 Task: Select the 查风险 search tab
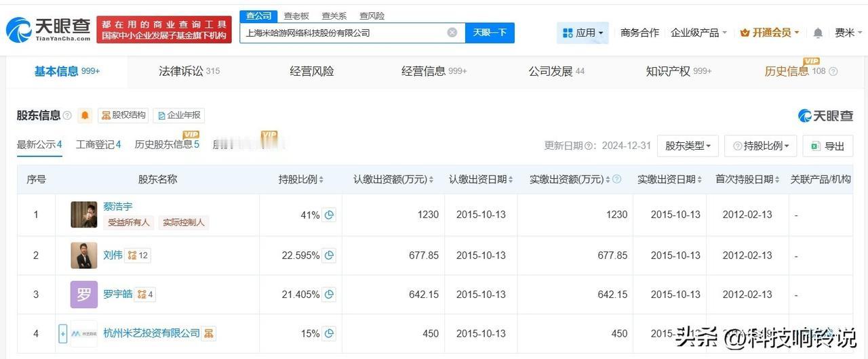coord(372,16)
